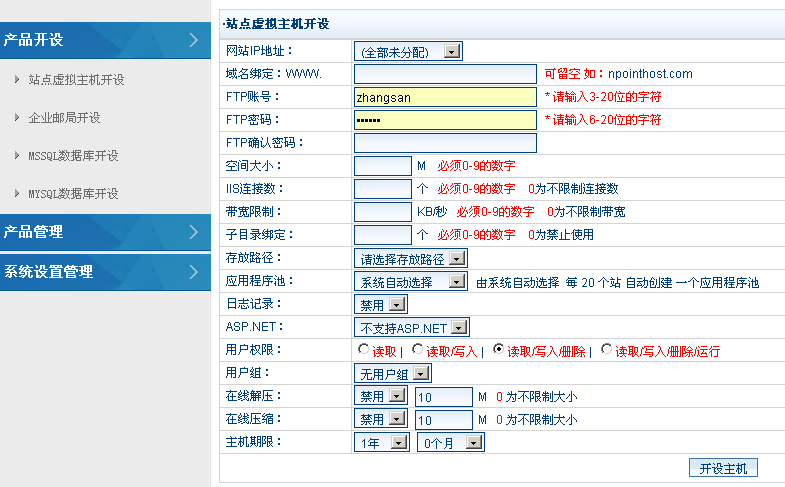Enable 读取/写入/删除/运行 permission
The height and width of the screenshot is (487, 785).
pyautogui.click(x=606, y=351)
